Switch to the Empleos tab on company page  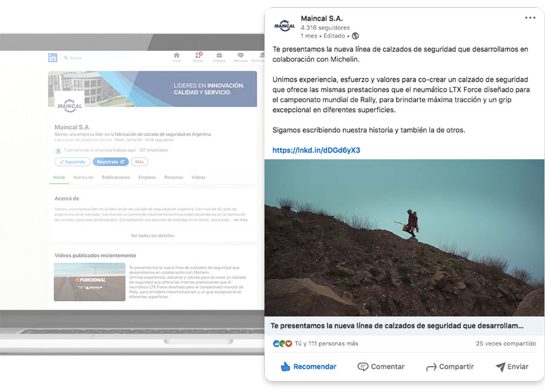[147, 178]
